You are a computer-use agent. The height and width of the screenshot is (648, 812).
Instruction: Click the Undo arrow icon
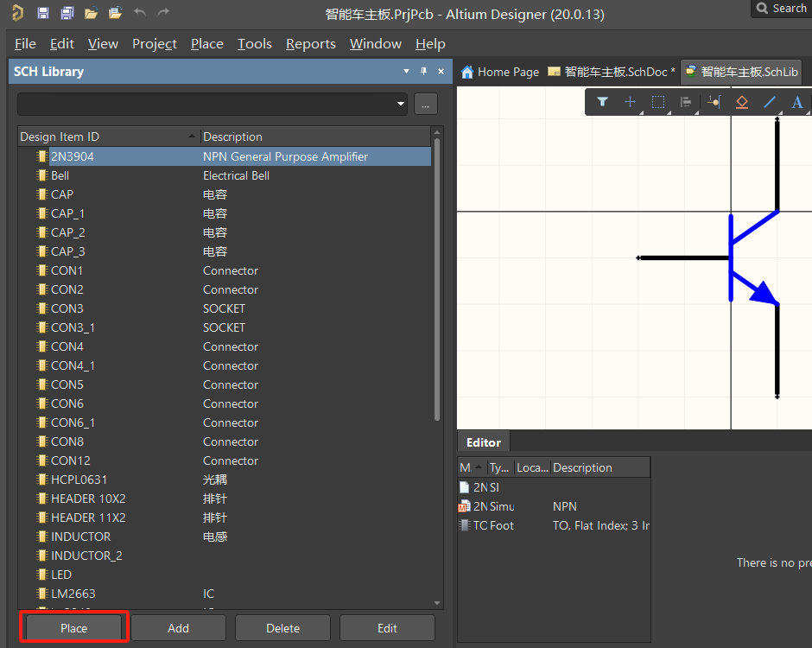pyautogui.click(x=139, y=12)
